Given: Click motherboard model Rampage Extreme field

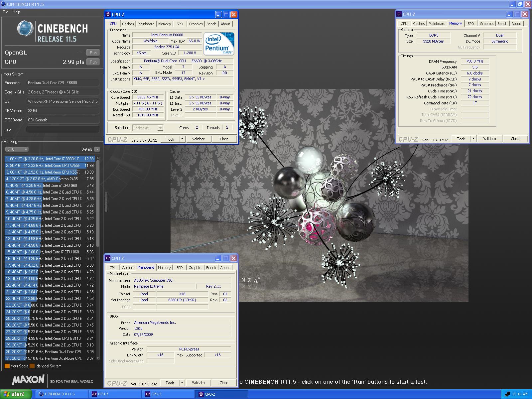Looking at the screenshot, I should (164, 286).
